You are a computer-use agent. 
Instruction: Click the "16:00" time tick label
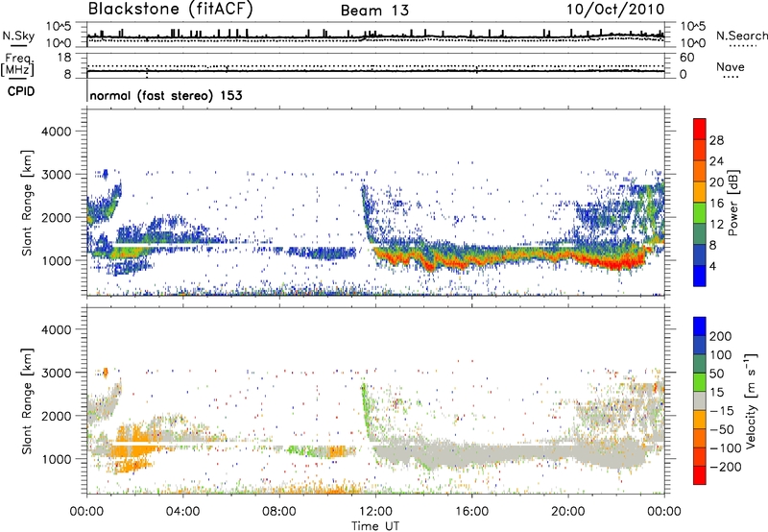pos(471,512)
